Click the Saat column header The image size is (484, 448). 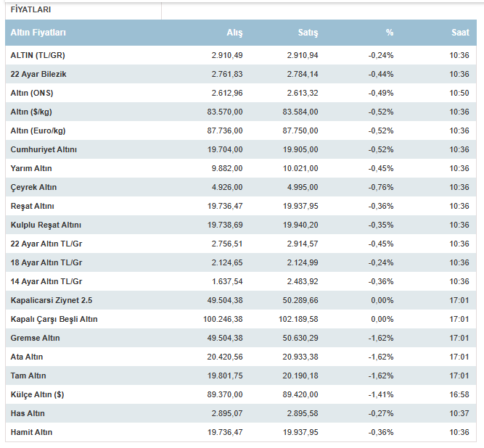[460, 33]
